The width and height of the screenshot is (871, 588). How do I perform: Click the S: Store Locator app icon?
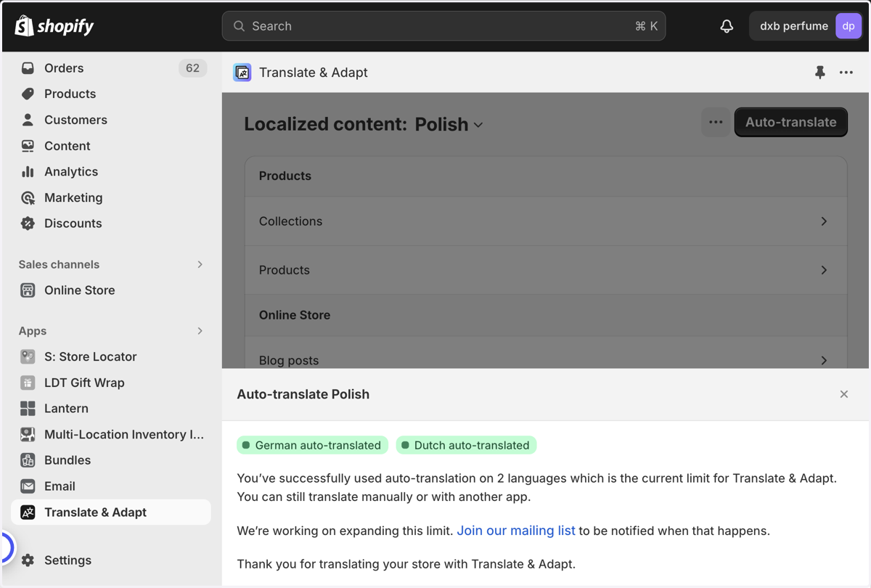coord(28,356)
